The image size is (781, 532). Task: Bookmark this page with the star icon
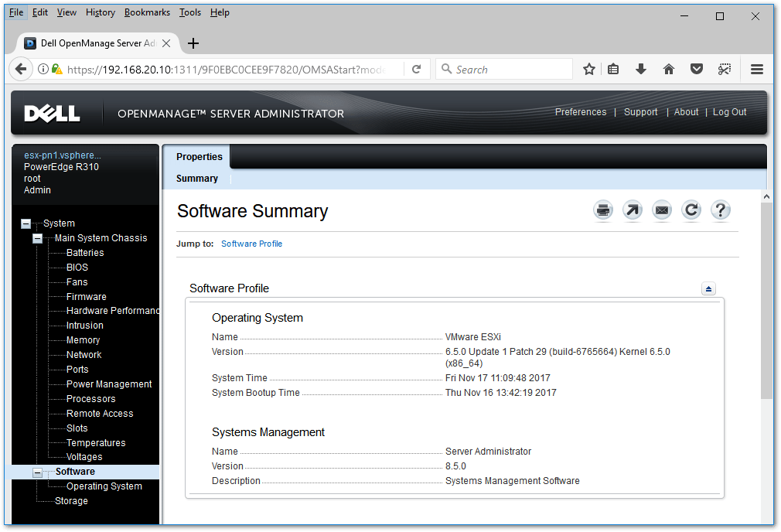[x=589, y=70]
